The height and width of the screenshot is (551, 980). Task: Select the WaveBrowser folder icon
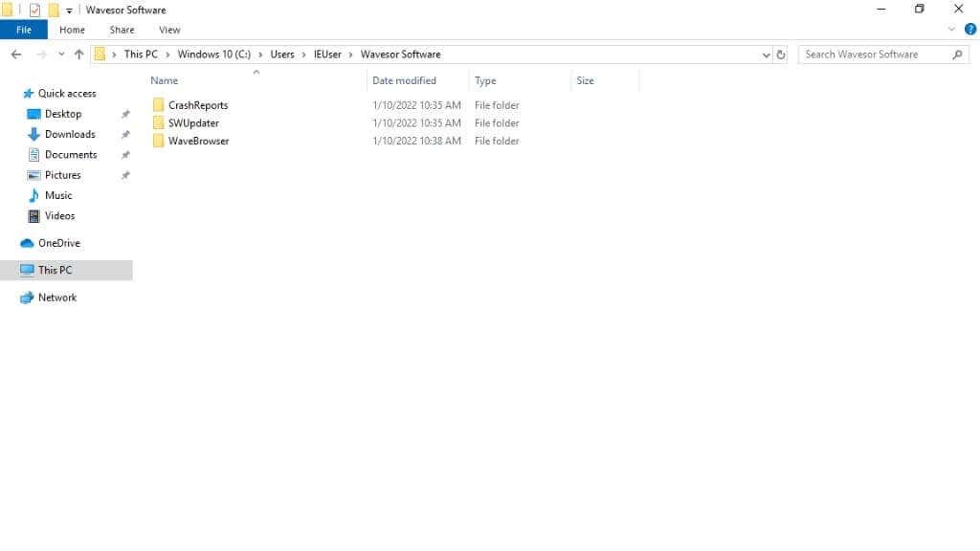pyautogui.click(x=158, y=141)
